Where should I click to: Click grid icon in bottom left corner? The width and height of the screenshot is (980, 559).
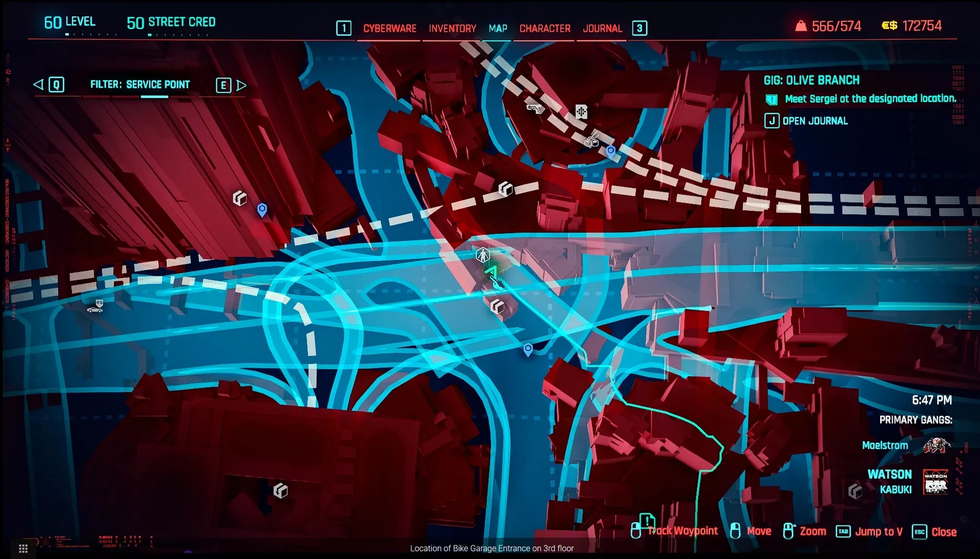coord(23,548)
